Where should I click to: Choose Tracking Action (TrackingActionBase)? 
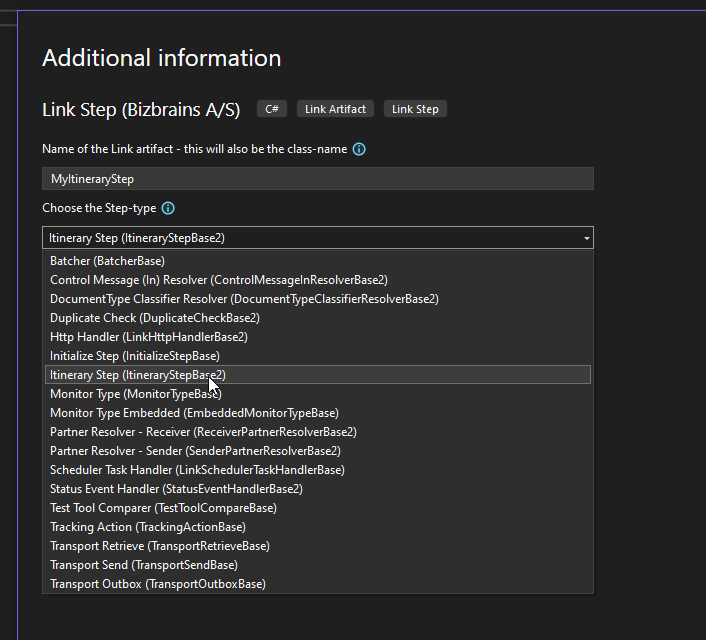(x=148, y=527)
